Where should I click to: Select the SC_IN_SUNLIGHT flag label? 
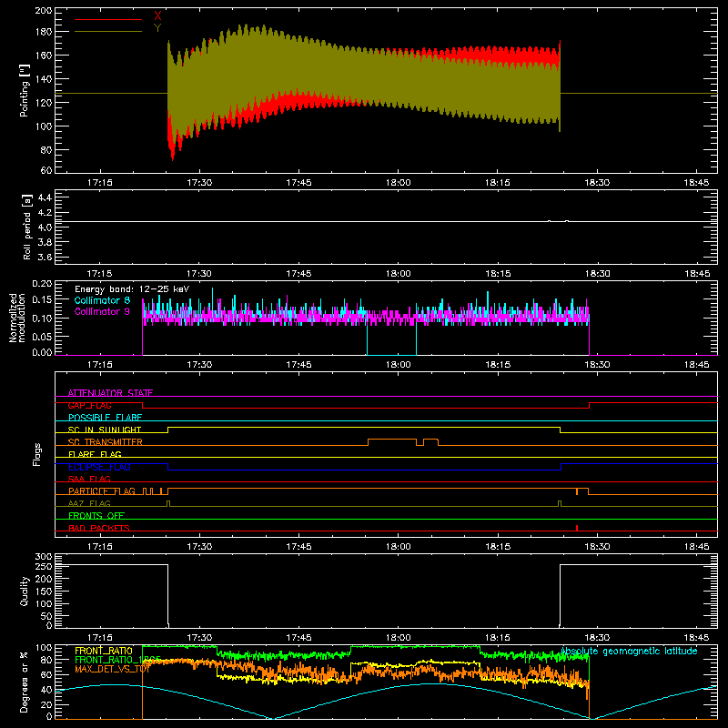click(105, 430)
